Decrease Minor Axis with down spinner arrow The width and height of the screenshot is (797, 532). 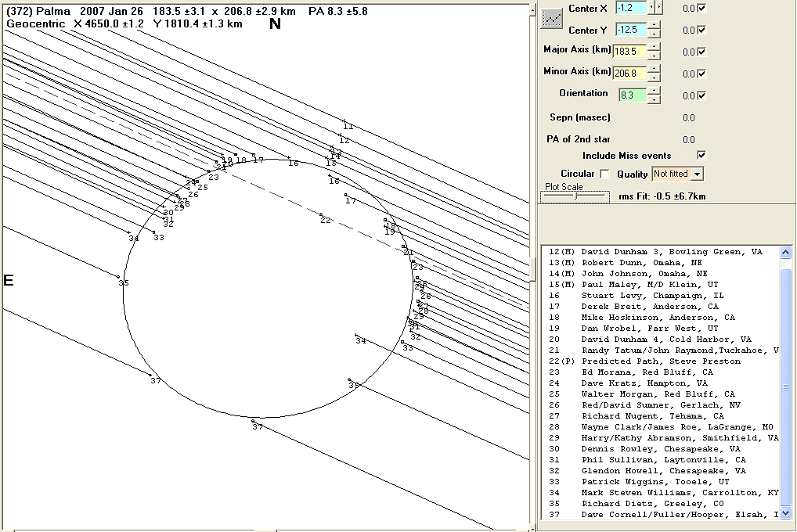[x=655, y=77]
